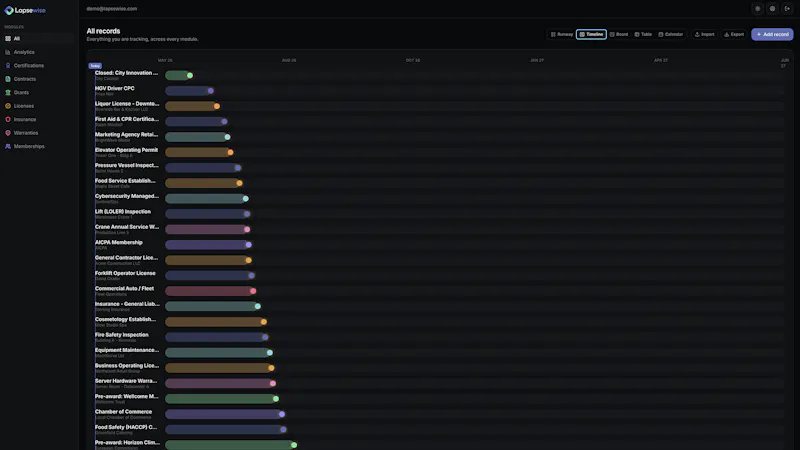This screenshot has width=800, height=450.
Task: Switch to the Calendar view
Action: point(670,34)
